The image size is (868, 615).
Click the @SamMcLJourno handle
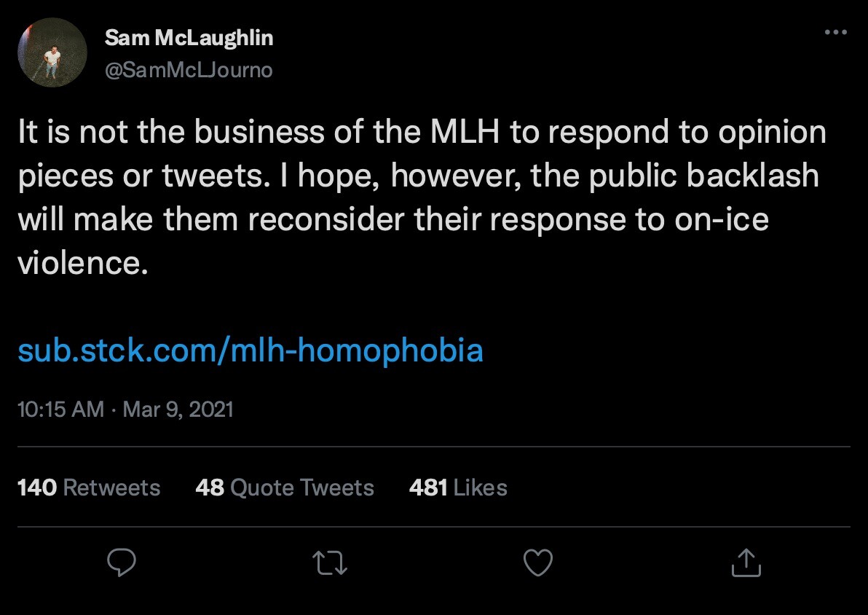click(x=189, y=70)
